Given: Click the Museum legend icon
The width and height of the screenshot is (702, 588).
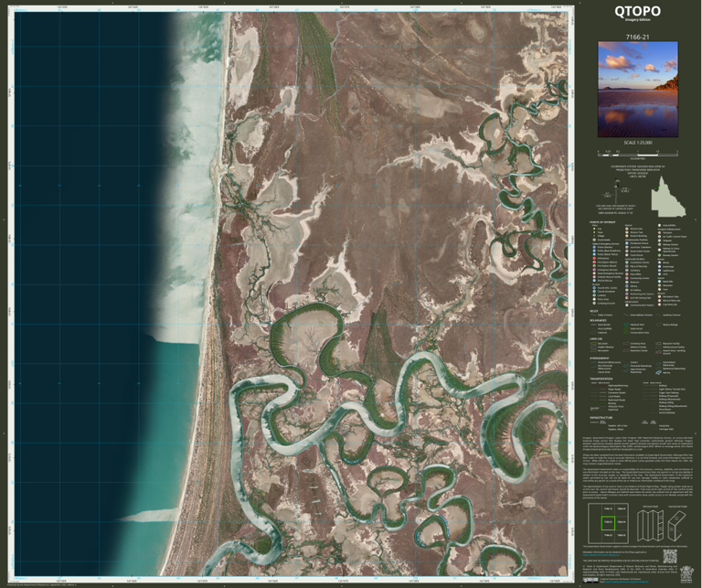Looking at the screenshot, I should click(627, 283).
